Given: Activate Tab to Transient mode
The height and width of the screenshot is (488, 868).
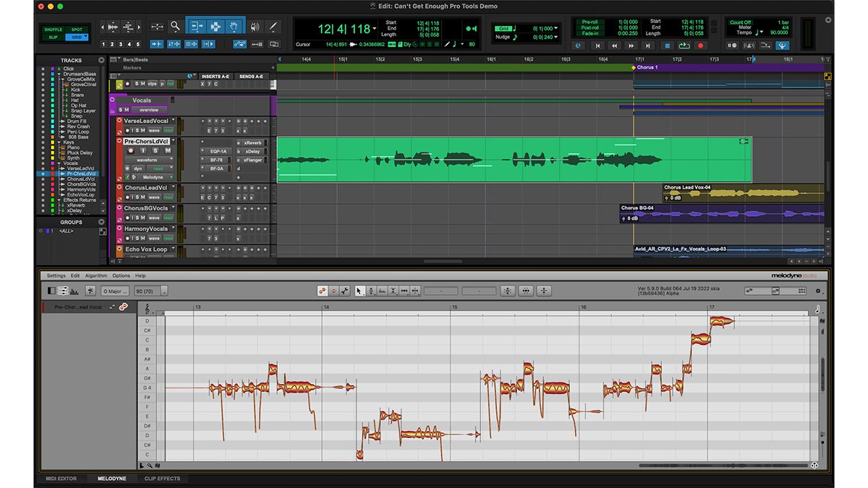Looking at the screenshot, I should (157, 44).
